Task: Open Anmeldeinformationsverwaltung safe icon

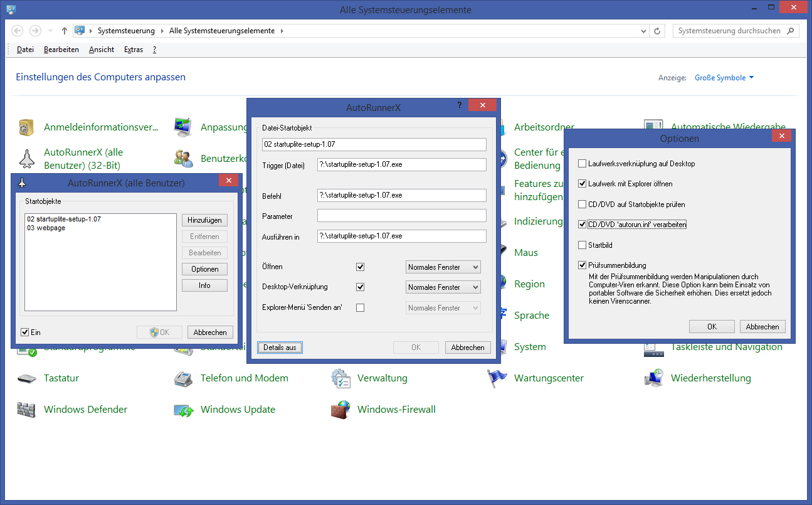Action: (26, 127)
